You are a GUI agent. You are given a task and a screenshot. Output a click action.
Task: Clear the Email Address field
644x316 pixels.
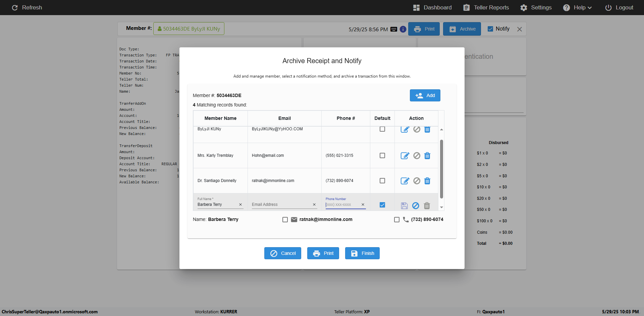314,205
